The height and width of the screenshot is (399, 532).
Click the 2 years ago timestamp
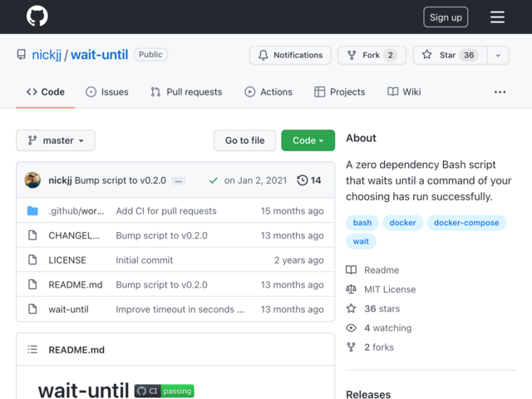tap(299, 260)
